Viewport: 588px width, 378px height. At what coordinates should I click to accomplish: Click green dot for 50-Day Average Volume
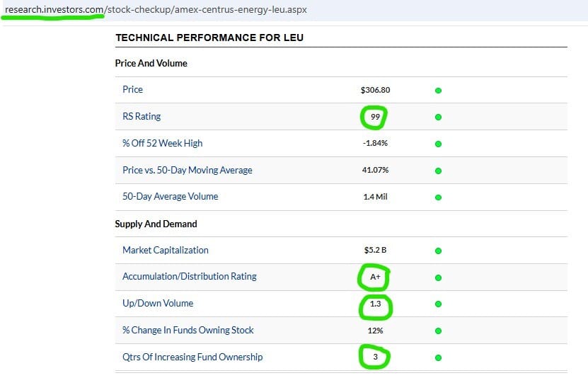438,197
